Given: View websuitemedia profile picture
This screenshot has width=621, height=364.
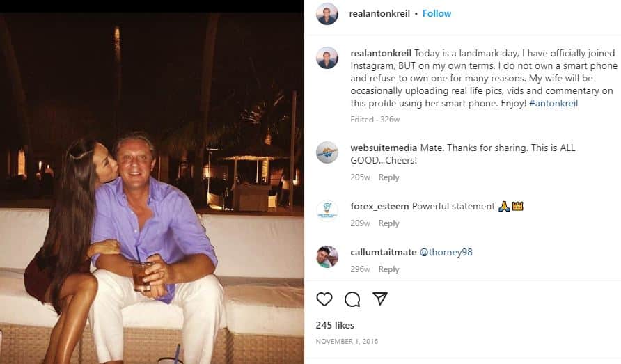Looking at the screenshot, I should (x=327, y=152).
